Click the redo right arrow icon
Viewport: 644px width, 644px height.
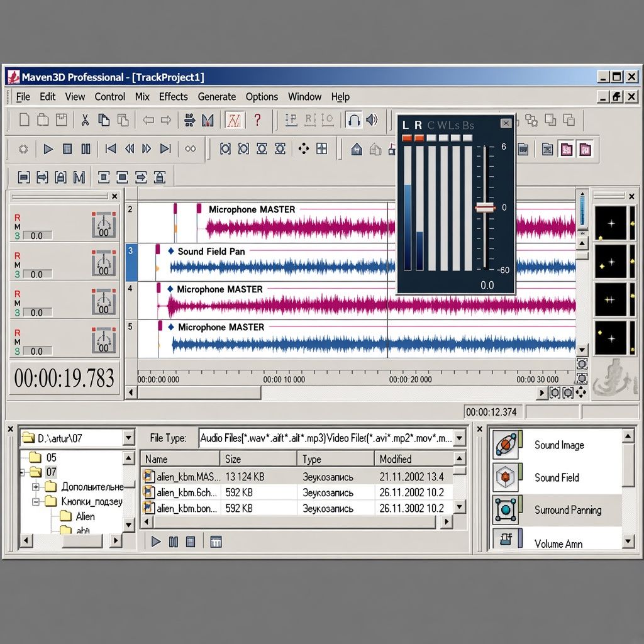coord(166,120)
